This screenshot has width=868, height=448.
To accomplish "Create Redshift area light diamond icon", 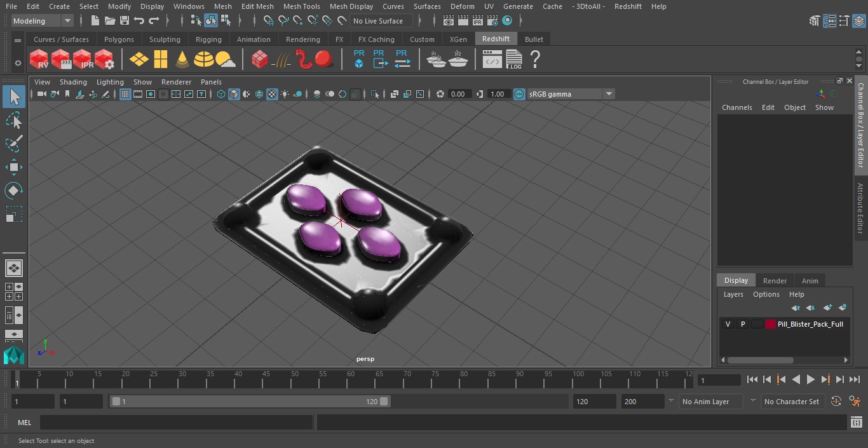I will (x=139, y=59).
